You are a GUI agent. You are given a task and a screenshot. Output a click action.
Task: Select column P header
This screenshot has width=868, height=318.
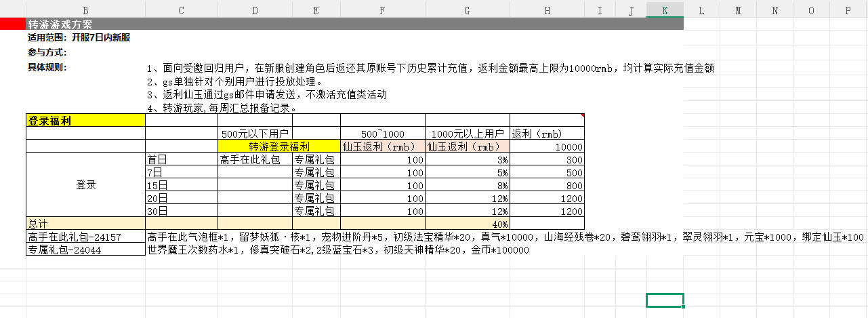(x=848, y=10)
